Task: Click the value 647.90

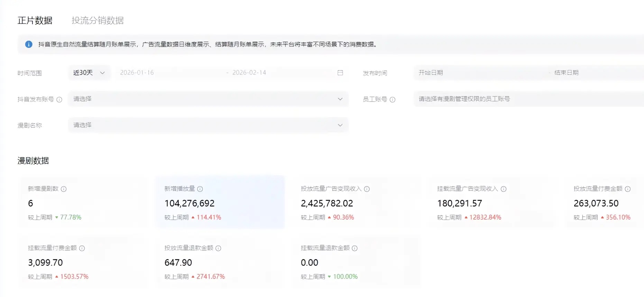Action: [178, 263]
